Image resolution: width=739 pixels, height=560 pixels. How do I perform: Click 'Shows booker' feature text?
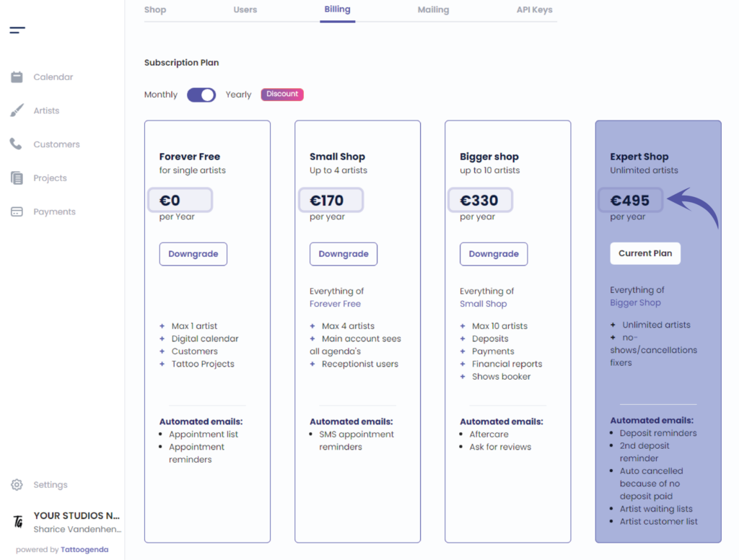(x=502, y=377)
